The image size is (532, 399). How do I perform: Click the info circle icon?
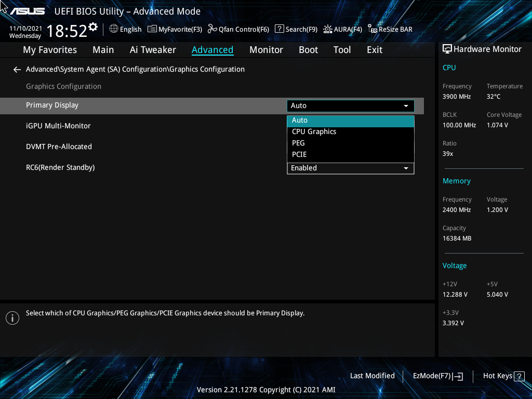pyautogui.click(x=12, y=318)
